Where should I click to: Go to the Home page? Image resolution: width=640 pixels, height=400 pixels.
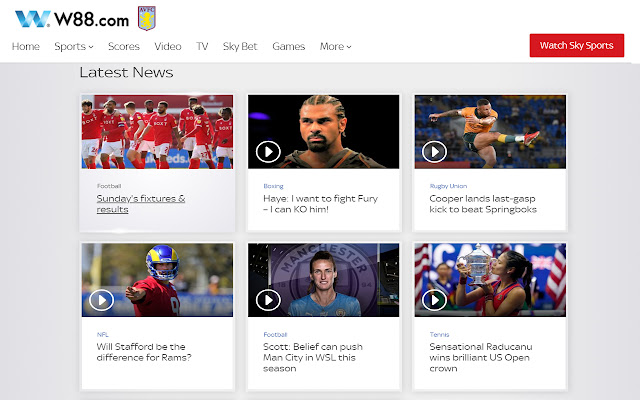26,46
